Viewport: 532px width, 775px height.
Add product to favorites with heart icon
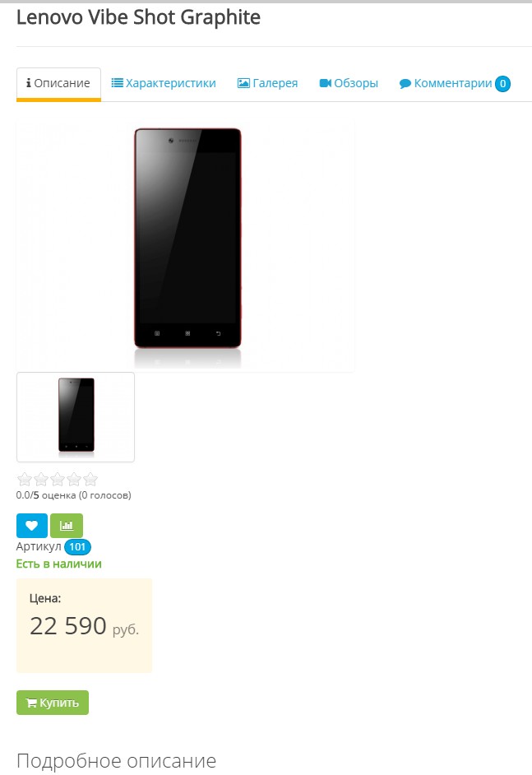(31, 526)
